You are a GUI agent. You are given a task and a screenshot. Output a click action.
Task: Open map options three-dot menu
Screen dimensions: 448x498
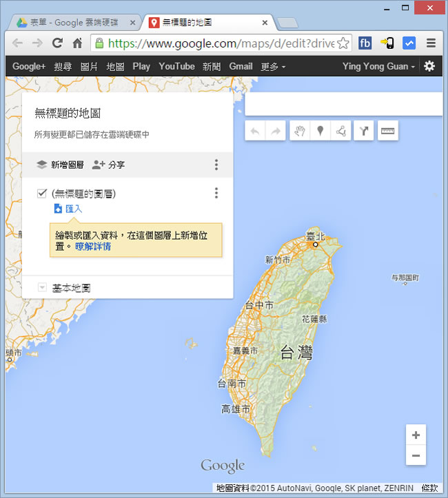click(216, 165)
